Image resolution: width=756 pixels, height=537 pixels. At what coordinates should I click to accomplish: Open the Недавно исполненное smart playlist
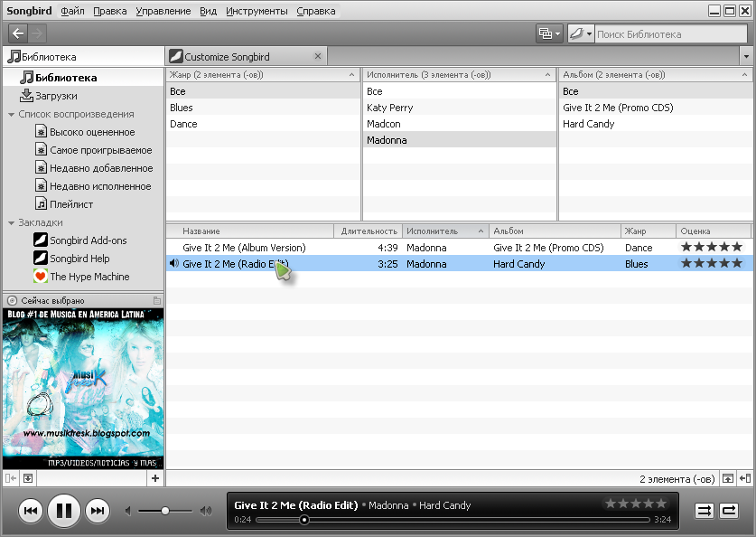point(83,186)
